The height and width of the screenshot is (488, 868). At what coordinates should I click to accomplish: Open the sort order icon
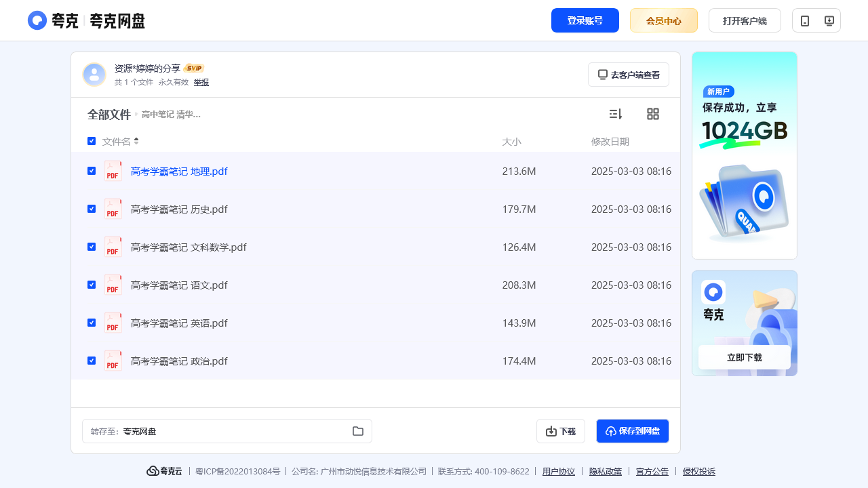tap(616, 114)
